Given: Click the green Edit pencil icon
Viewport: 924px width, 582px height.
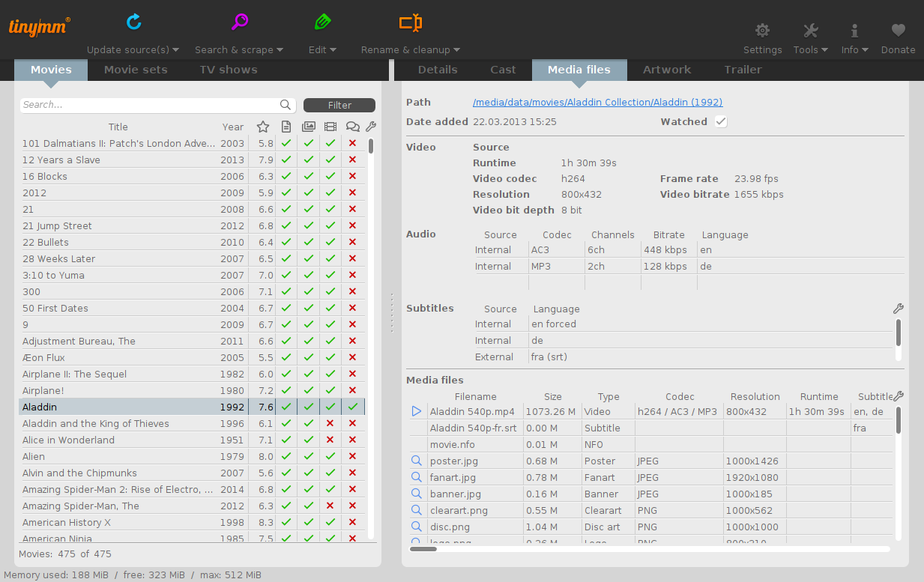Looking at the screenshot, I should [x=322, y=22].
